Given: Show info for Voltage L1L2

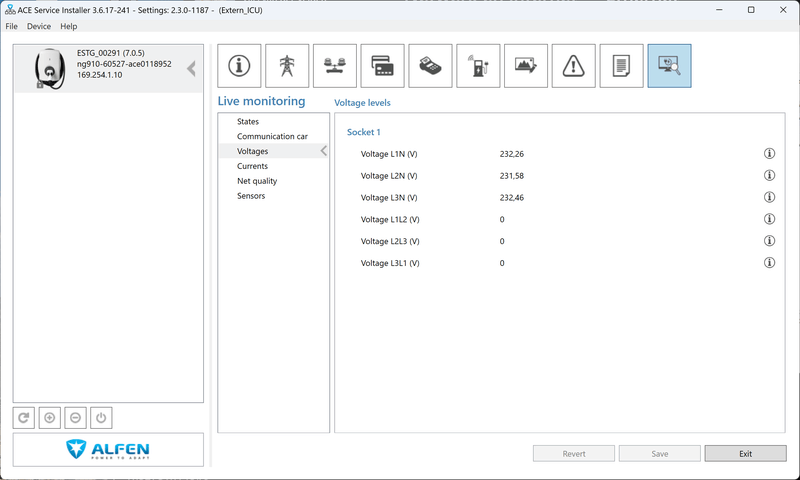Looking at the screenshot, I should tap(769, 219).
